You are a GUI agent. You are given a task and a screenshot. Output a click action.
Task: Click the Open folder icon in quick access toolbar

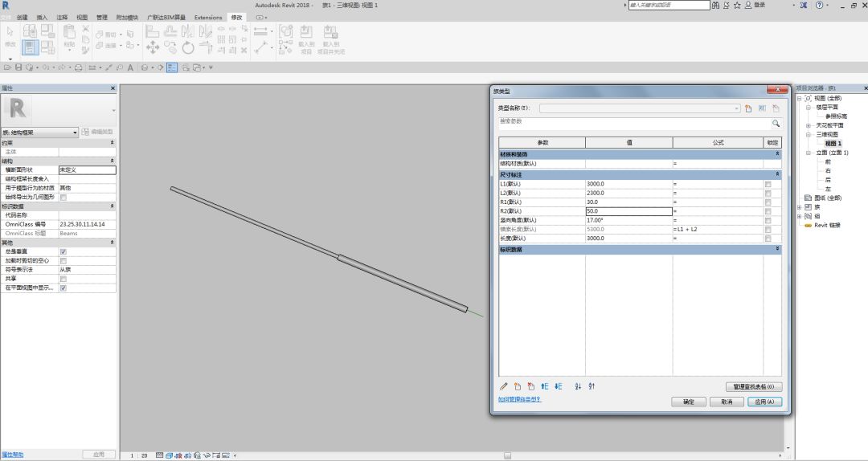pyautogui.click(x=7, y=67)
